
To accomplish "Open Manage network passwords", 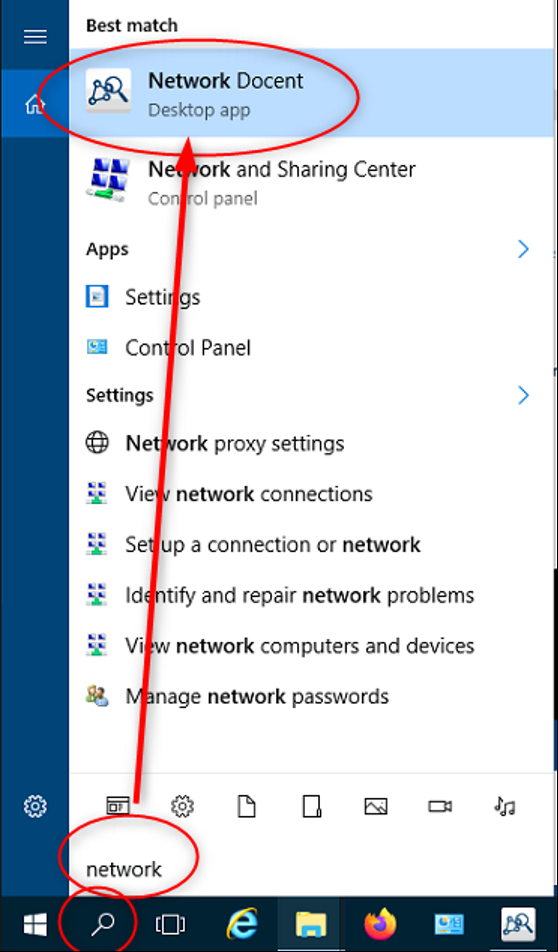I will [312, 696].
